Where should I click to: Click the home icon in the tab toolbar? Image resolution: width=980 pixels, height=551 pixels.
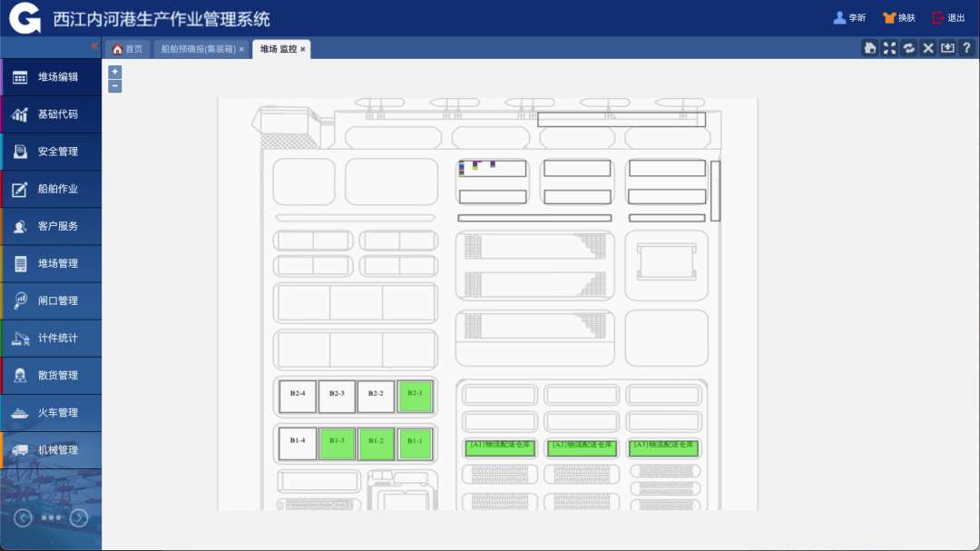click(870, 48)
